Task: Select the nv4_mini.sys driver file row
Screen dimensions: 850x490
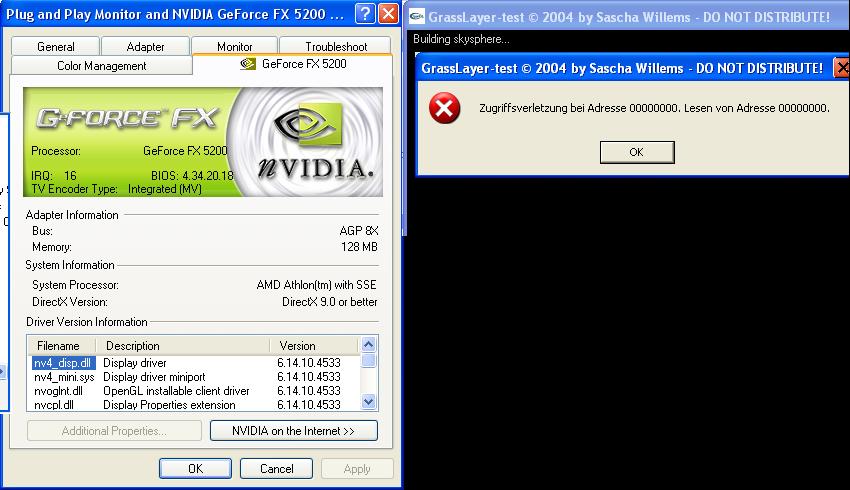Action: pyautogui.click(x=64, y=377)
